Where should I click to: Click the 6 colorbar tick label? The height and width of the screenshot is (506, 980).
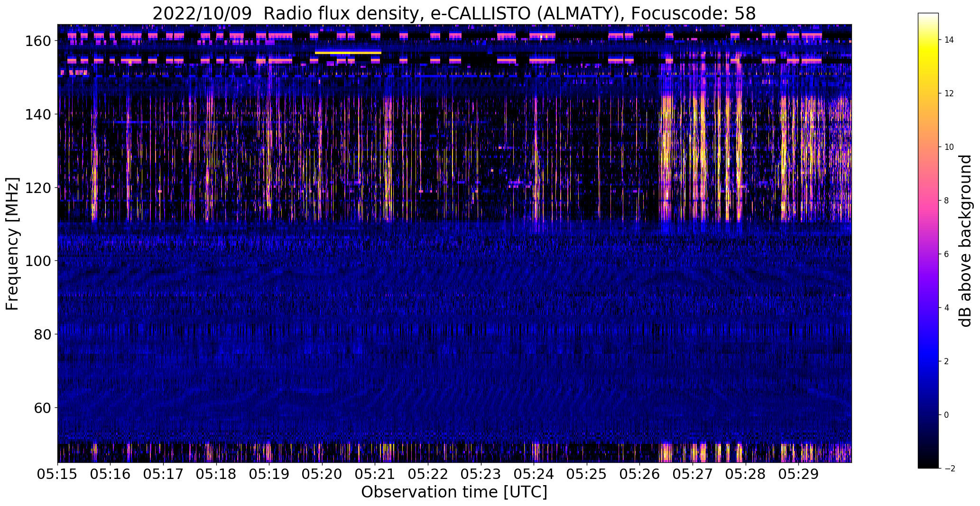tap(947, 254)
